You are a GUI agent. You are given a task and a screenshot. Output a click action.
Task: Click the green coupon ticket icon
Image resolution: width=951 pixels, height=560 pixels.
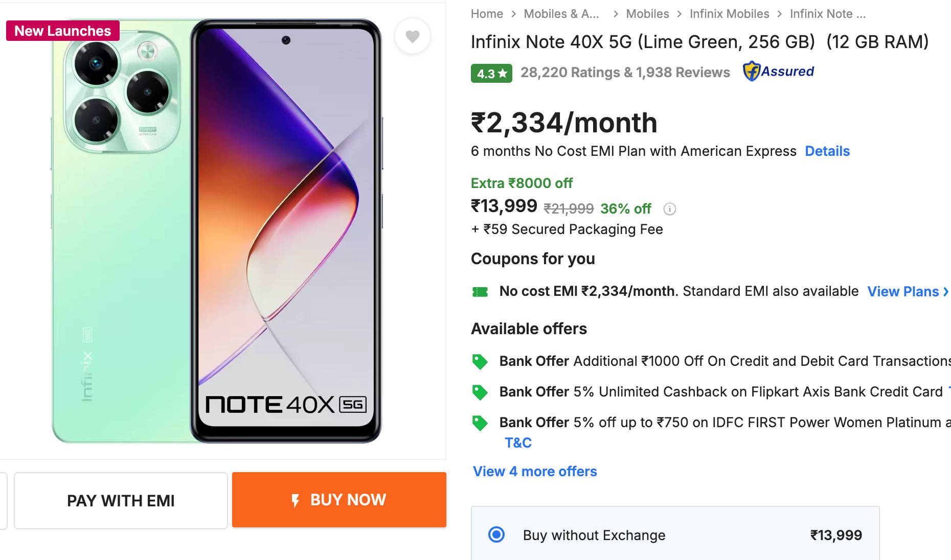coord(480,292)
